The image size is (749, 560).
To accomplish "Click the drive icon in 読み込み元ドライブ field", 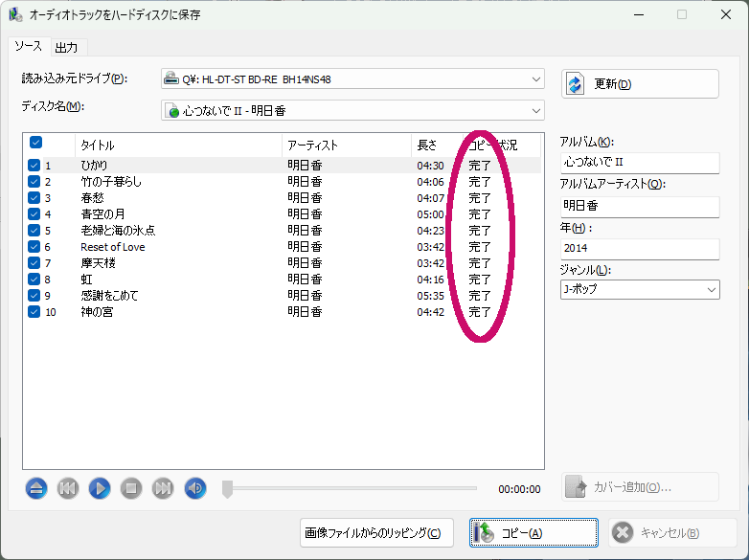I will pyautogui.click(x=171, y=78).
